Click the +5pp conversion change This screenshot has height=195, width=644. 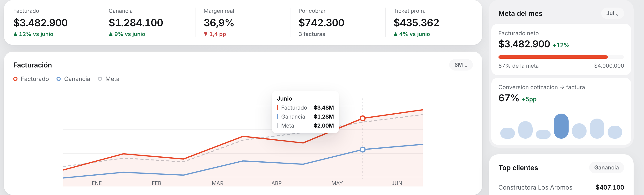click(529, 99)
